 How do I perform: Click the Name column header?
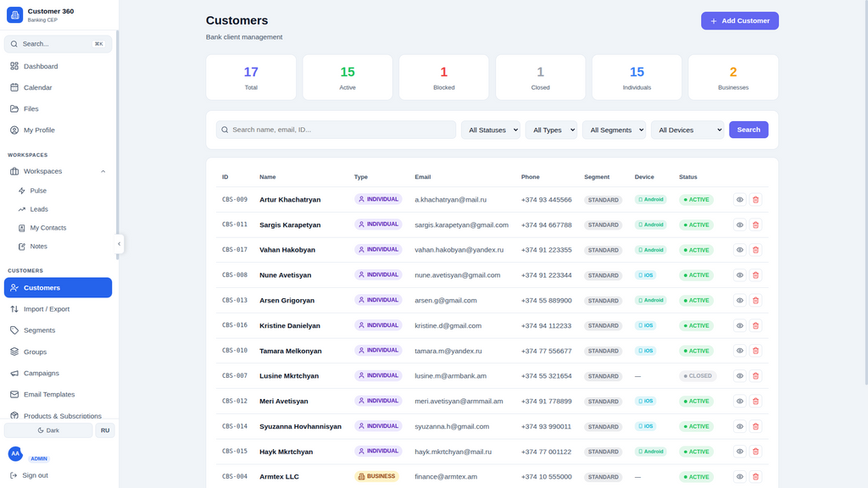click(267, 177)
